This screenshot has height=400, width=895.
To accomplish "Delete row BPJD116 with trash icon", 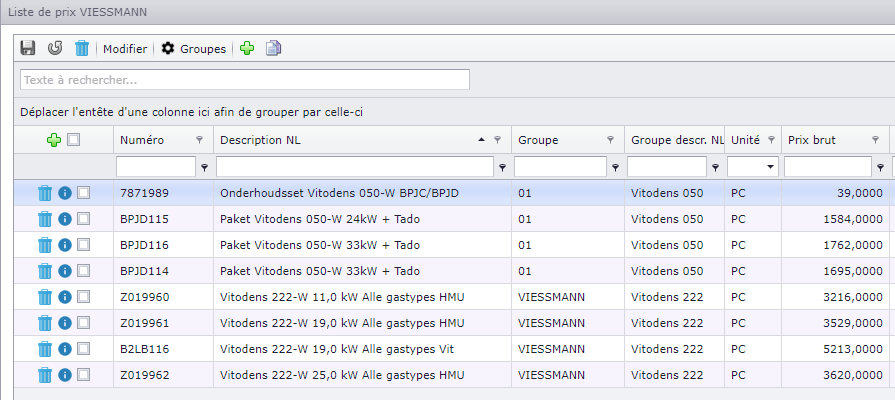I will click(45, 245).
